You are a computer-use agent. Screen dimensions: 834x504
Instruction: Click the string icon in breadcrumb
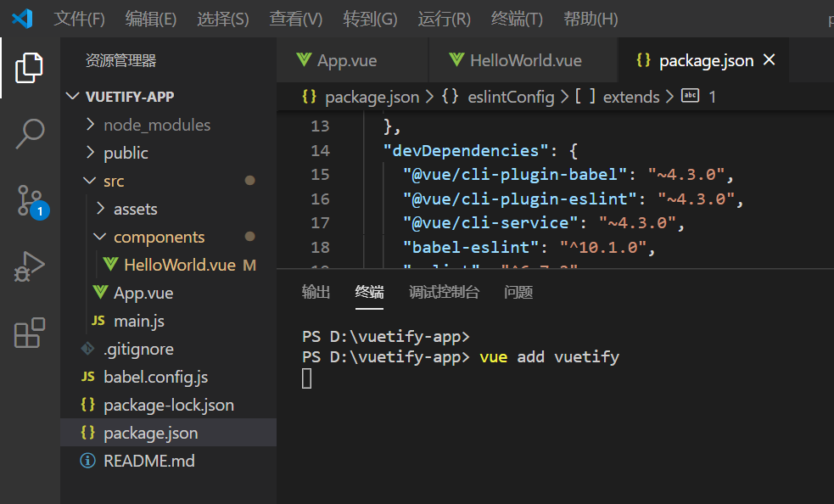tap(691, 96)
